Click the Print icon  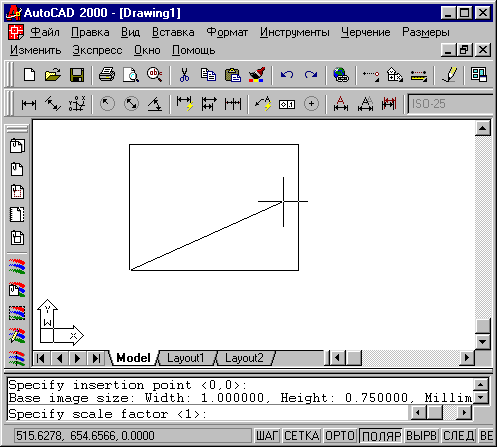(x=107, y=75)
